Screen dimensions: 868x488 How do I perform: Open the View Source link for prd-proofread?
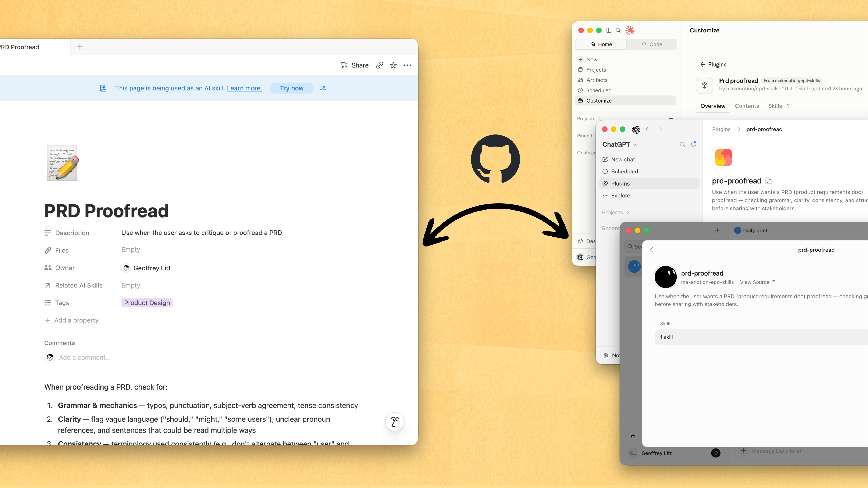point(758,282)
